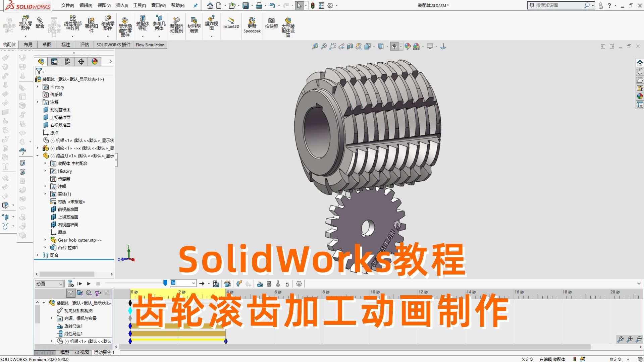The height and width of the screenshot is (362, 644).
Task: Save the animation as a video file
Action: (216, 284)
